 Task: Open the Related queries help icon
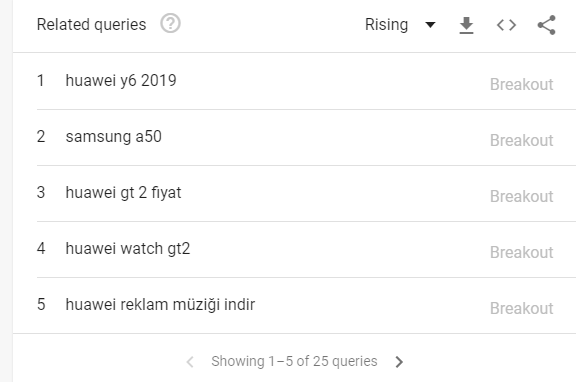[170, 24]
